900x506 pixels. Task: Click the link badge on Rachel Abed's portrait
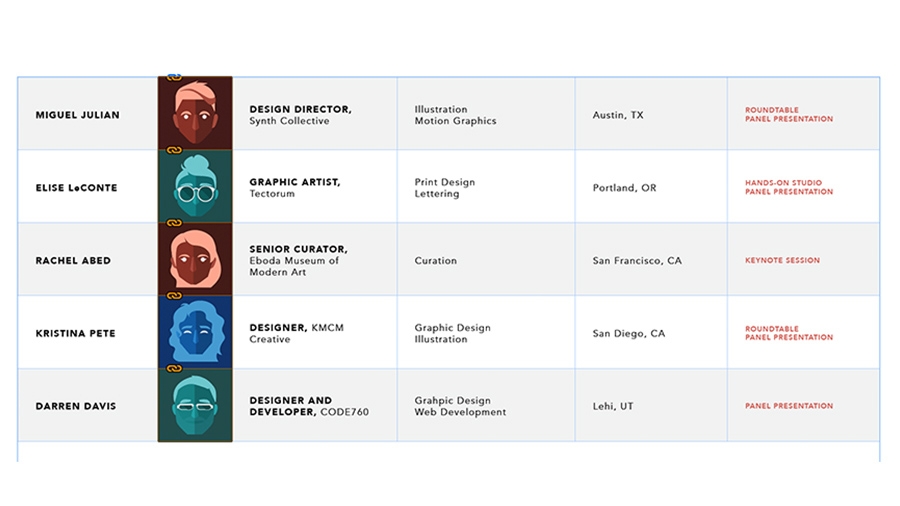coord(174,222)
